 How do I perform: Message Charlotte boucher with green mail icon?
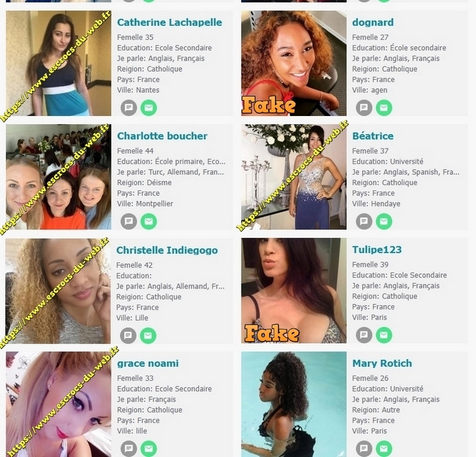click(x=149, y=222)
